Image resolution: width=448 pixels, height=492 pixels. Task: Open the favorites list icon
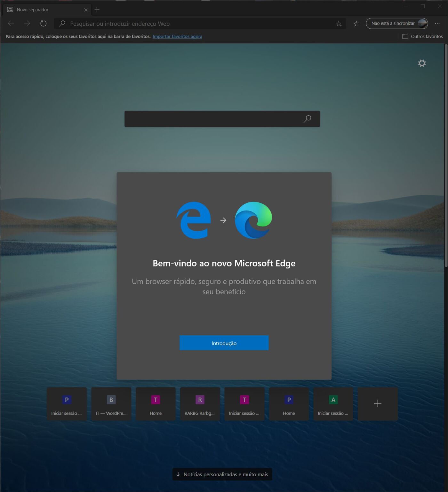[x=356, y=23]
